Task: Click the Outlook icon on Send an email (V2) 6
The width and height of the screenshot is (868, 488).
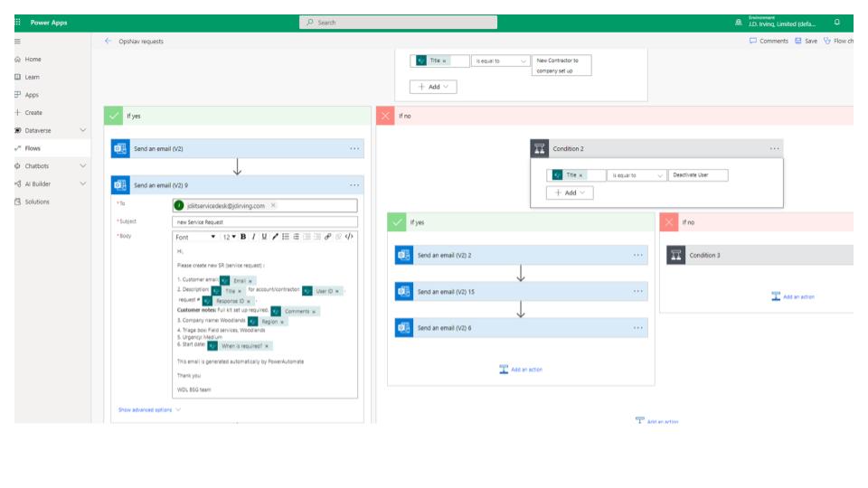Action: [404, 327]
